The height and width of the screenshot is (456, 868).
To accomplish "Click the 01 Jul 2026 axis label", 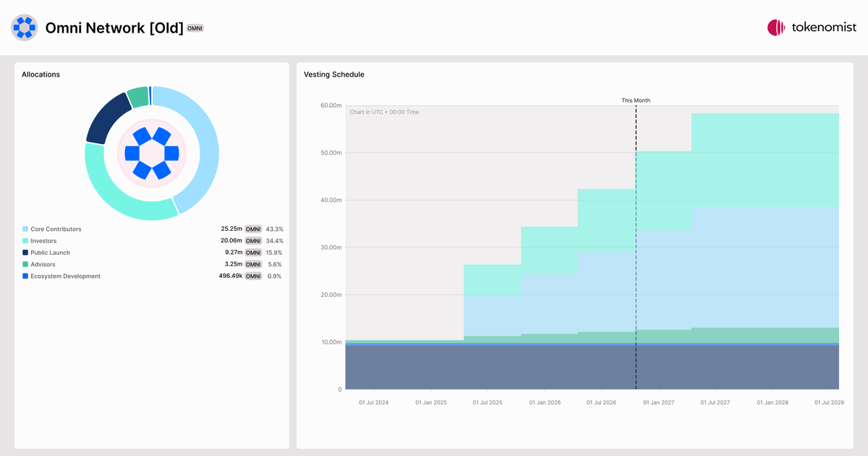I will click(x=601, y=402).
